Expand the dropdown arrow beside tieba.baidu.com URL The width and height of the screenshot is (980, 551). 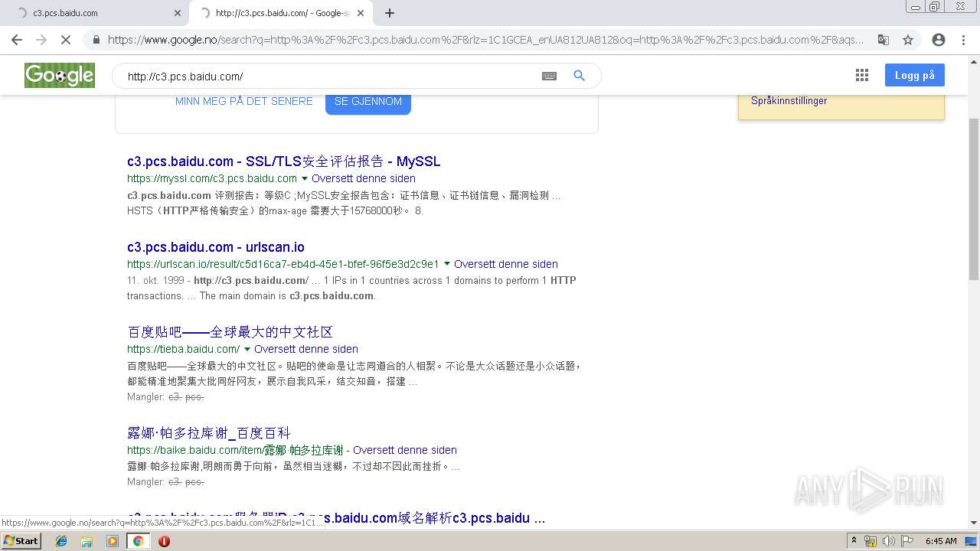click(247, 349)
